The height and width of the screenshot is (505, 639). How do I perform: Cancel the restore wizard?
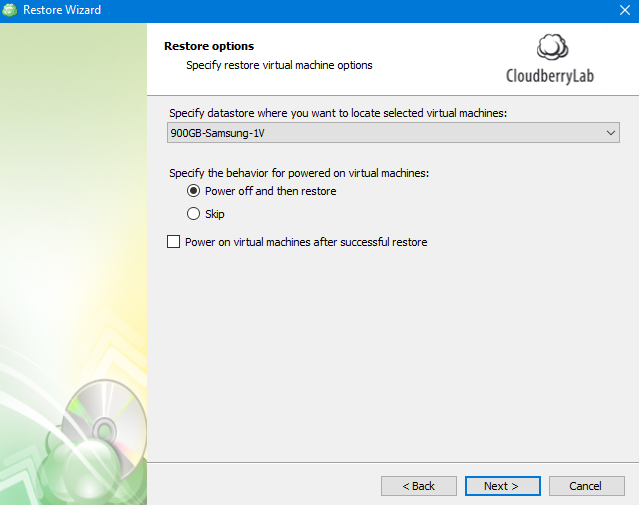click(x=586, y=486)
